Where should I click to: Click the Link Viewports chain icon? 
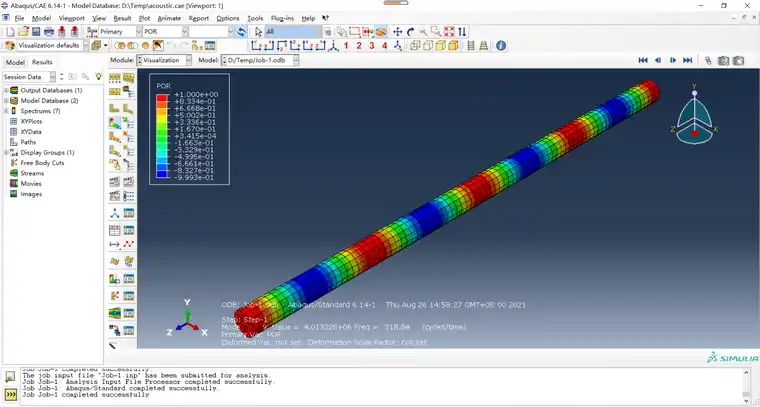point(708,61)
